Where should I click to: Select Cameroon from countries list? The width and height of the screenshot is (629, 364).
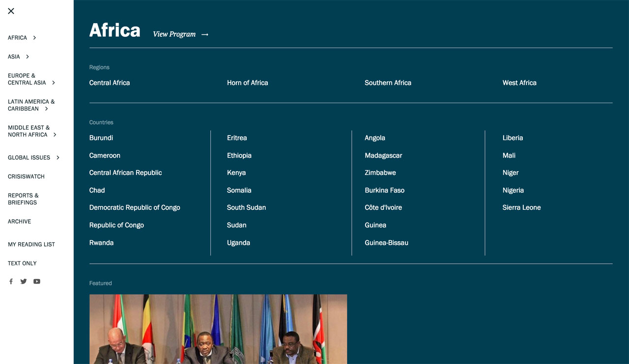(105, 155)
